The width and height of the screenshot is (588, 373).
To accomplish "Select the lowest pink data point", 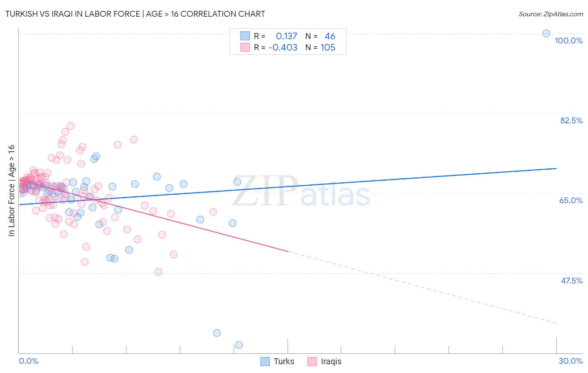I will click(159, 272).
